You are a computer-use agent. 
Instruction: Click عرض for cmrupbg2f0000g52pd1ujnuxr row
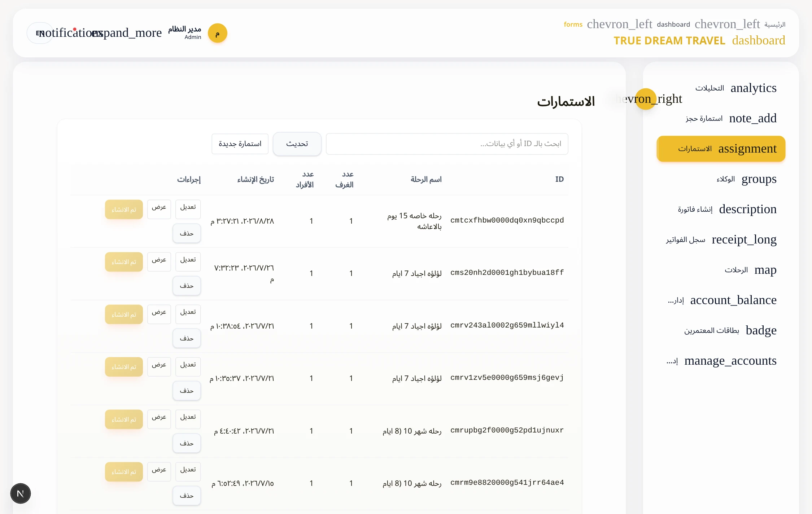pos(159,419)
